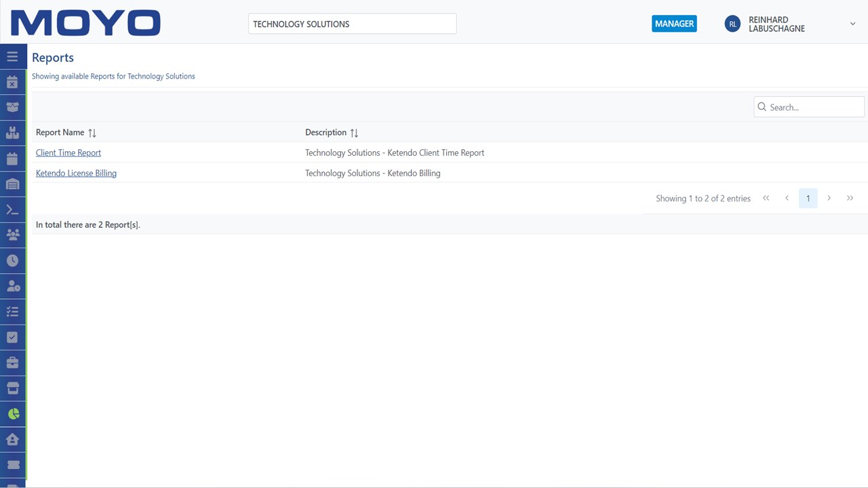Open the hamburger menu in sidebar
The width and height of the screenshot is (868, 488).
(12, 57)
